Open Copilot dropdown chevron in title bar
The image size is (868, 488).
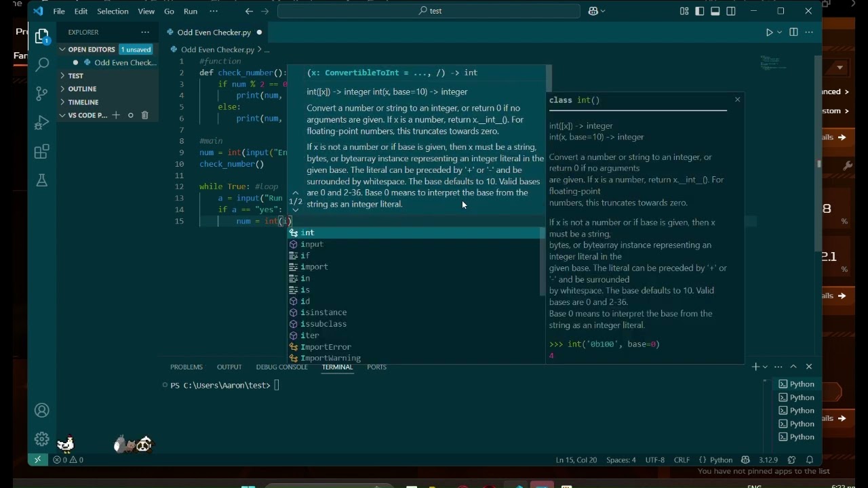click(x=602, y=11)
